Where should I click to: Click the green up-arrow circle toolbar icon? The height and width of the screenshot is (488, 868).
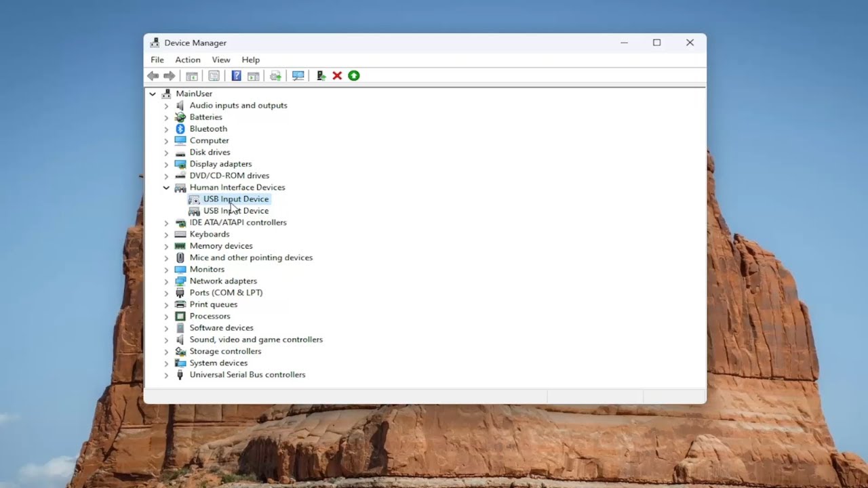tap(354, 76)
